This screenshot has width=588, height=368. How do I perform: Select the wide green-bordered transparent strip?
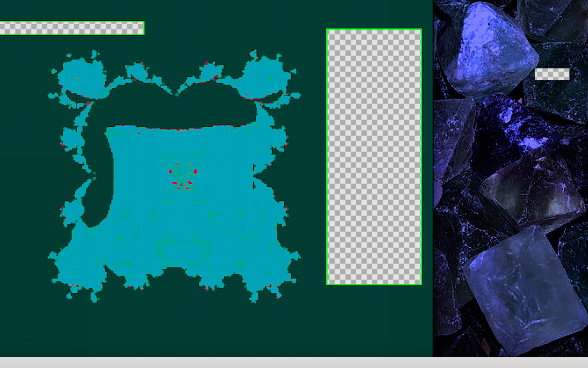pos(72,28)
